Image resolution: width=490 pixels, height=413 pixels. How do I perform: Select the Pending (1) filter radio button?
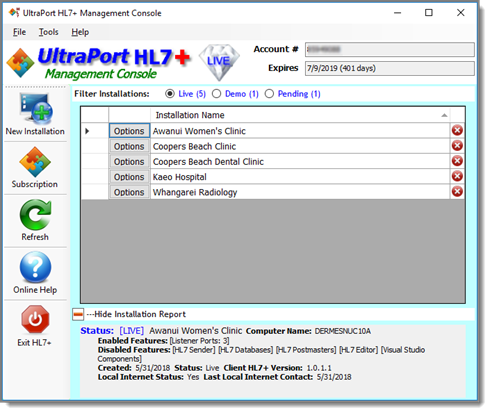click(x=269, y=94)
